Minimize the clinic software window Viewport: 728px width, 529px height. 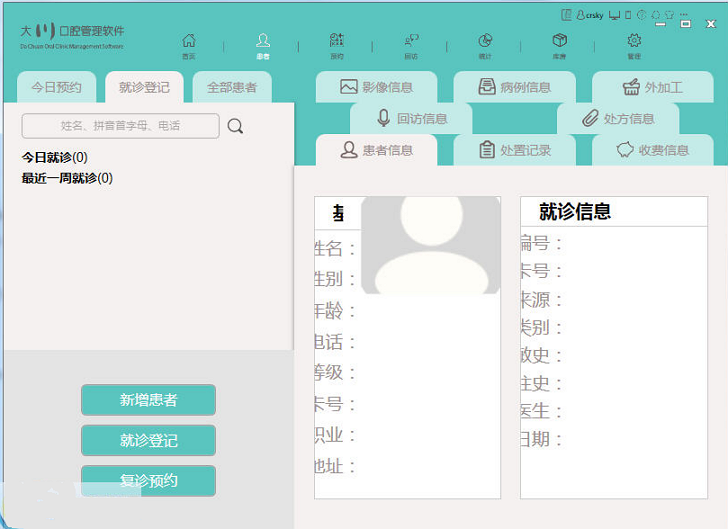coord(660,24)
